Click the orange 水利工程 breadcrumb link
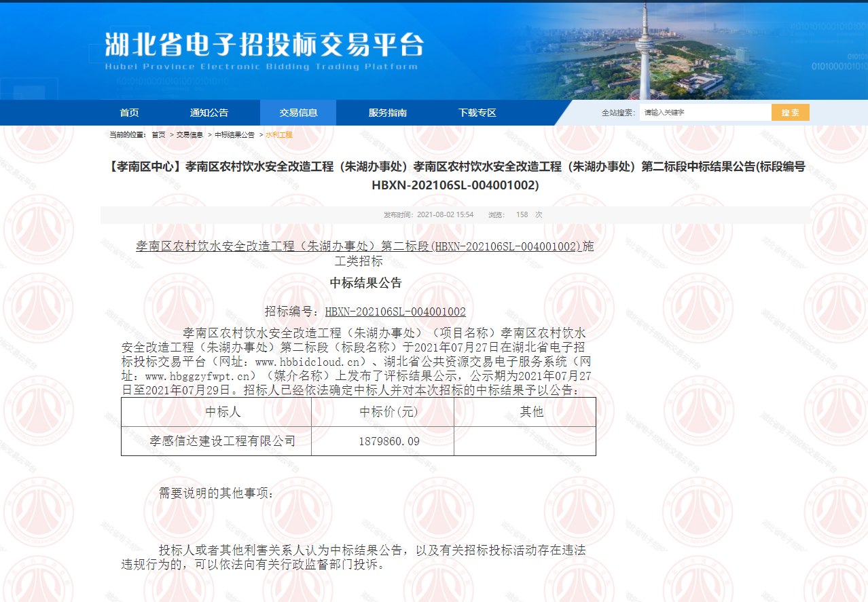 pyautogui.click(x=278, y=135)
